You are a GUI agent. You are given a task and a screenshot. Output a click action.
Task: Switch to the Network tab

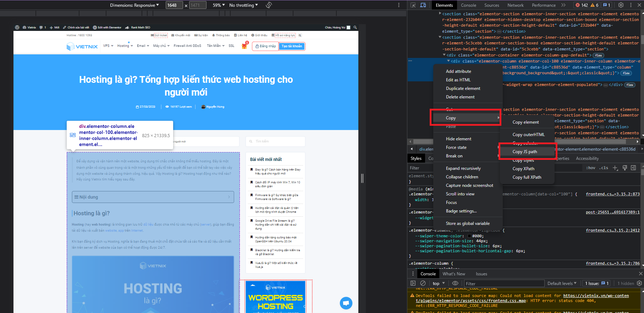coord(515,5)
